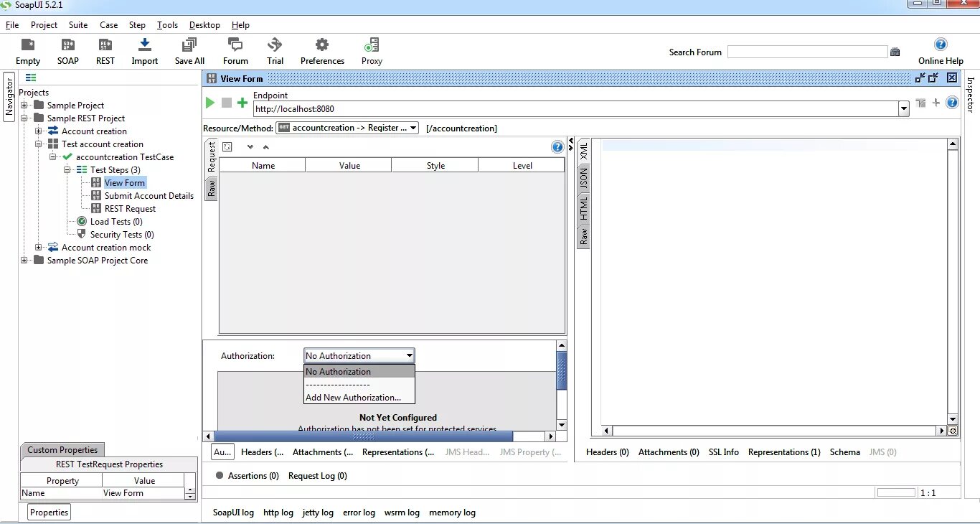Open Representations (1) response tab
The height and width of the screenshot is (524, 980).
pos(784,452)
